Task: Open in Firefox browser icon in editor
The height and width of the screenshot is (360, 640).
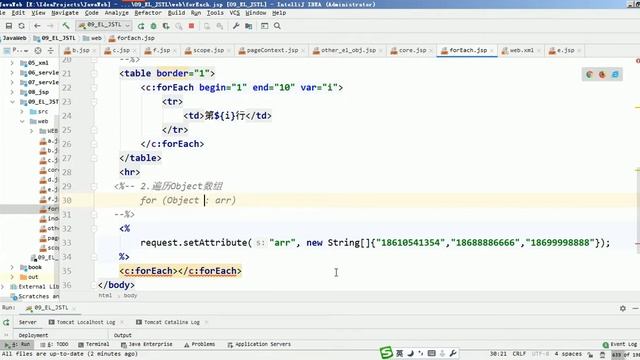Action: (x=602, y=74)
